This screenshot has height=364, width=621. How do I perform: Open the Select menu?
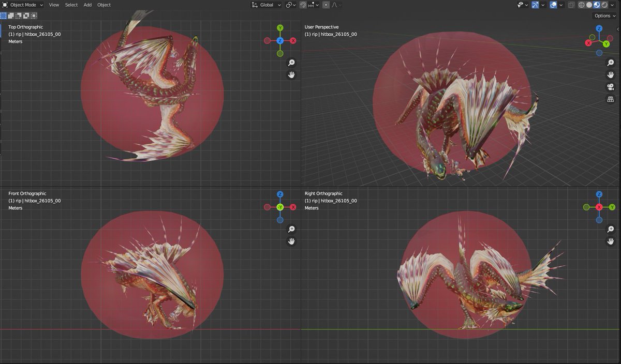click(x=71, y=5)
